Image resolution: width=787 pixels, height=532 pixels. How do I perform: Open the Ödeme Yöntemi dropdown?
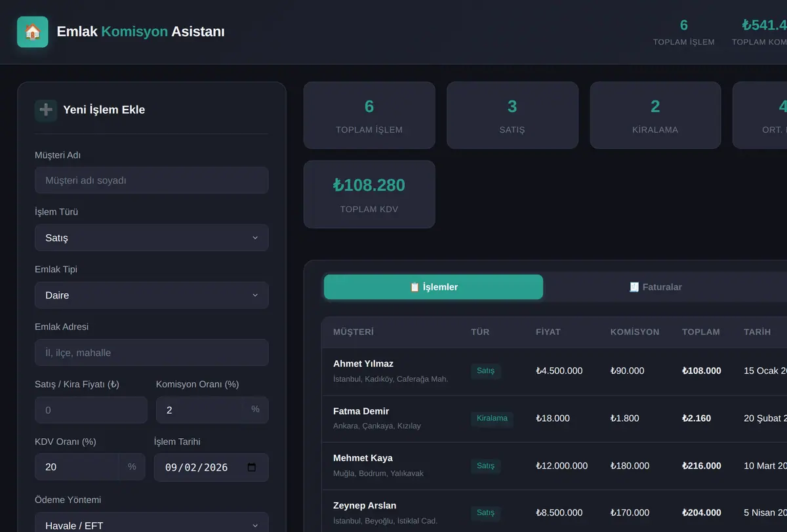click(151, 522)
